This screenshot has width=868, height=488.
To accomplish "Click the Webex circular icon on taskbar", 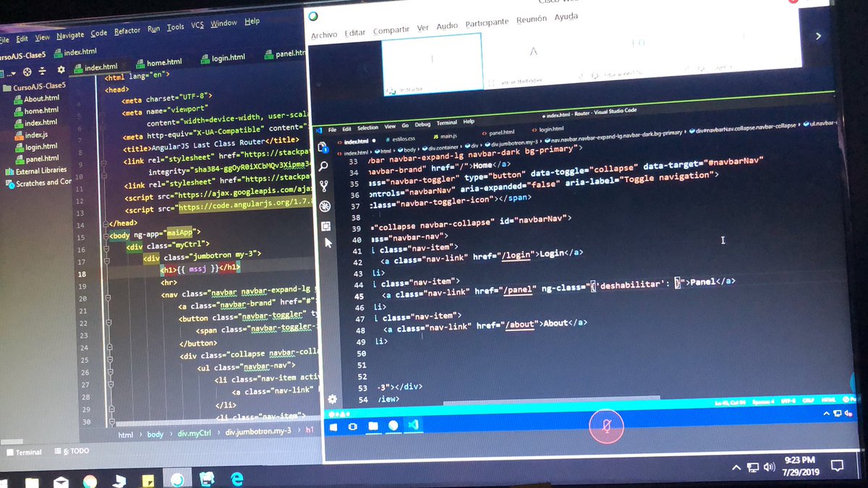I will (177, 479).
